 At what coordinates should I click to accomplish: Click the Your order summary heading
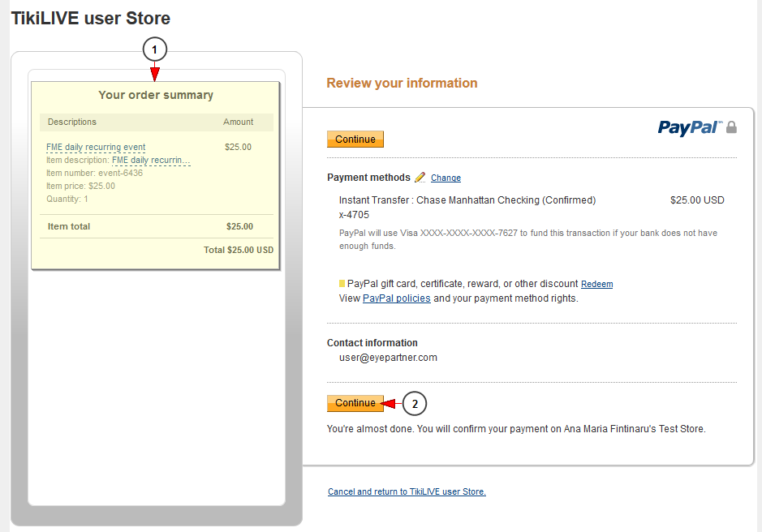click(x=156, y=95)
